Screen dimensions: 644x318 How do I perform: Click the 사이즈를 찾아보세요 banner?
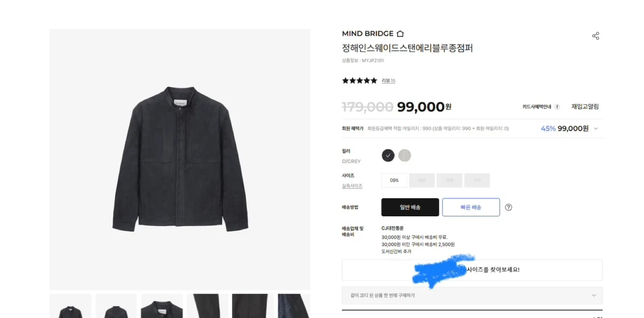click(472, 270)
